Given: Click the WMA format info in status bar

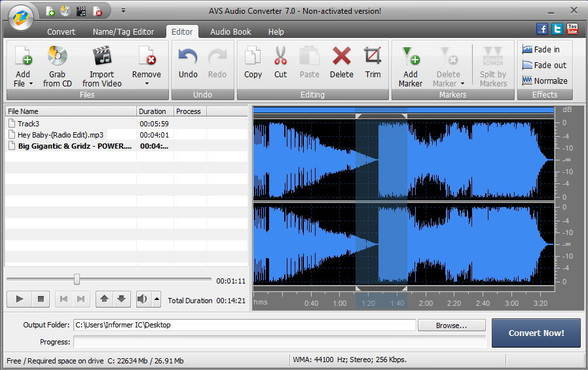Looking at the screenshot, I should click(350, 360).
